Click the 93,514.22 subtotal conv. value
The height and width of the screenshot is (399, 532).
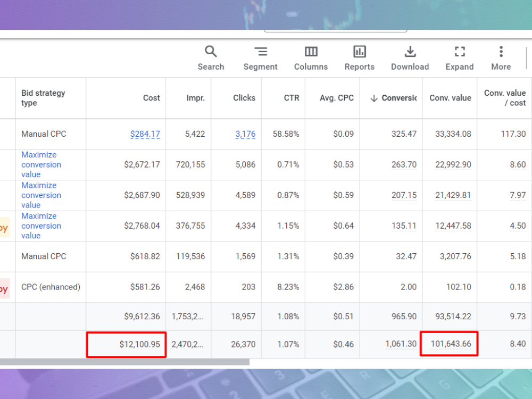[453, 317]
